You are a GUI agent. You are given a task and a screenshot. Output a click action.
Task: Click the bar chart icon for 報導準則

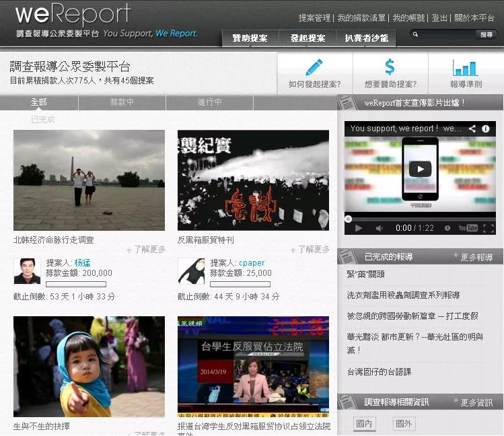pos(465,67)
